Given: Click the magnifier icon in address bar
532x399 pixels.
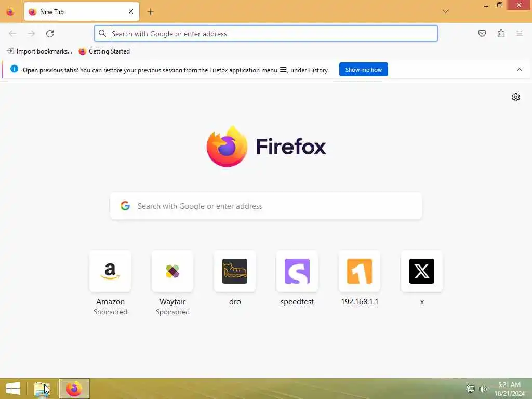Looking at the screenshot, I should click(102, 33).
